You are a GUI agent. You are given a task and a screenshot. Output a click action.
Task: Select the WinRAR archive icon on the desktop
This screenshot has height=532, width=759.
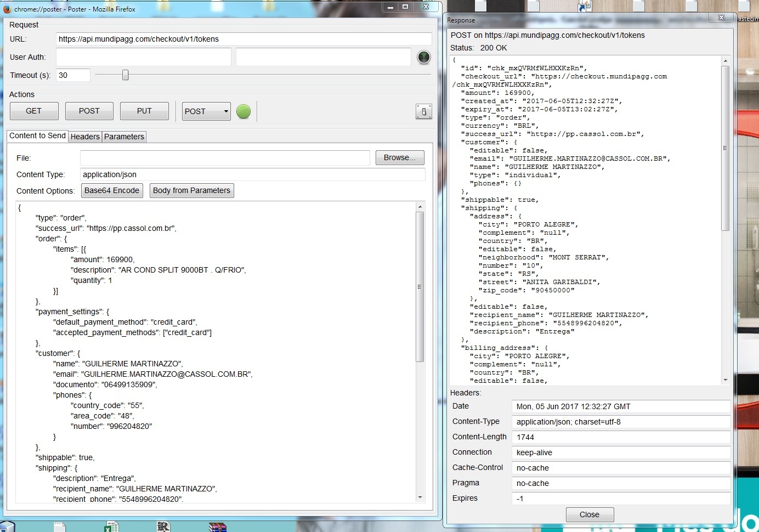218,527
